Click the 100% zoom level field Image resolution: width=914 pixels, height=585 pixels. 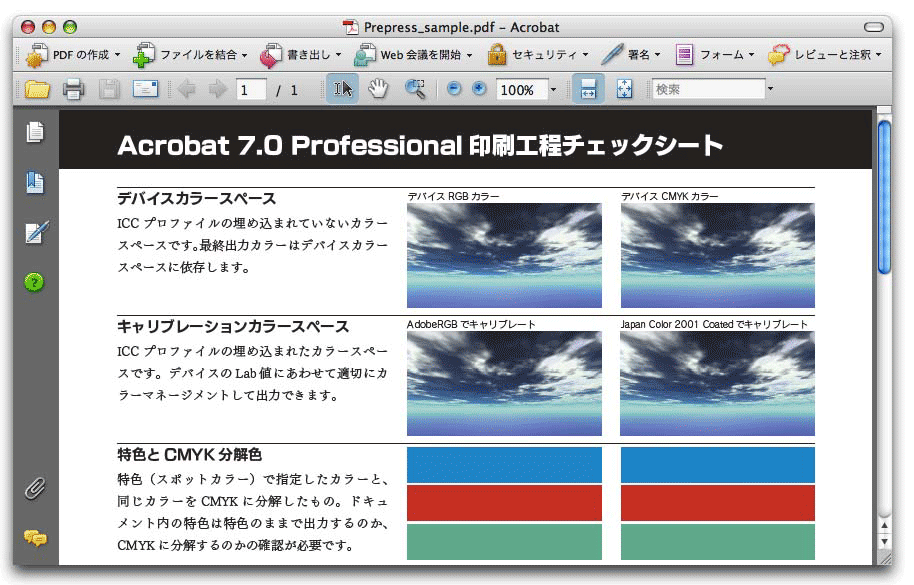coord(521,90)
